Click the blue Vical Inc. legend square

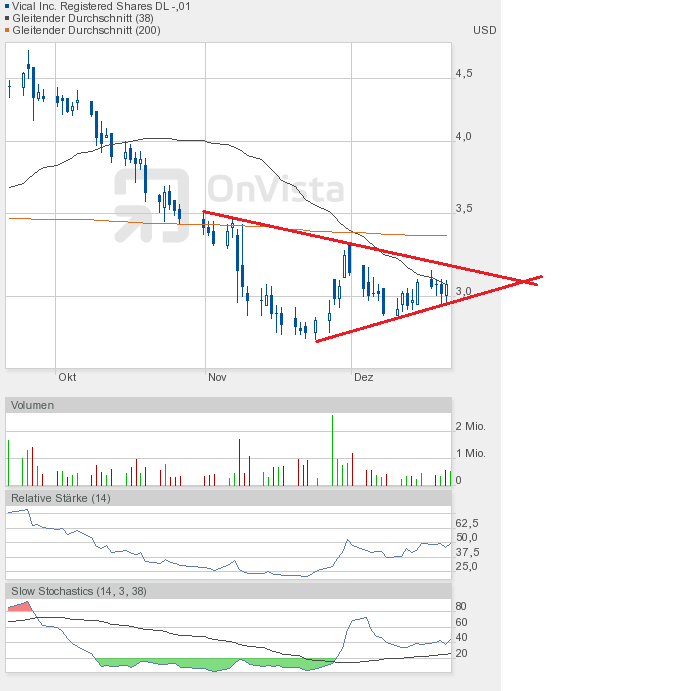(x=7, y=6)
